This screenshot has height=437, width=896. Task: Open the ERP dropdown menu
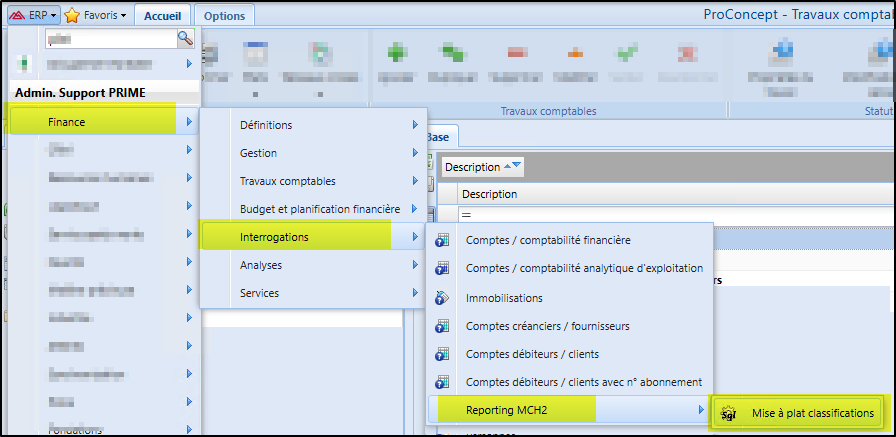pyautogui.click(x=32, y=16)
